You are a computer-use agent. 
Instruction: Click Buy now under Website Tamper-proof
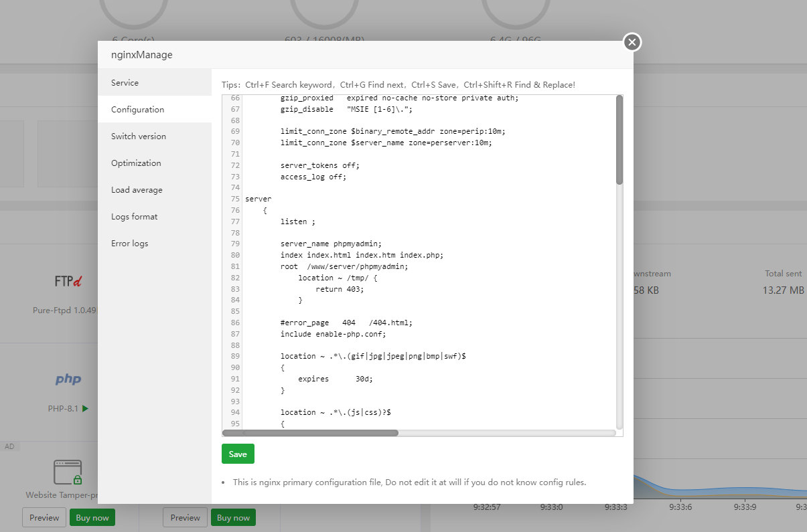pos(92,517)
